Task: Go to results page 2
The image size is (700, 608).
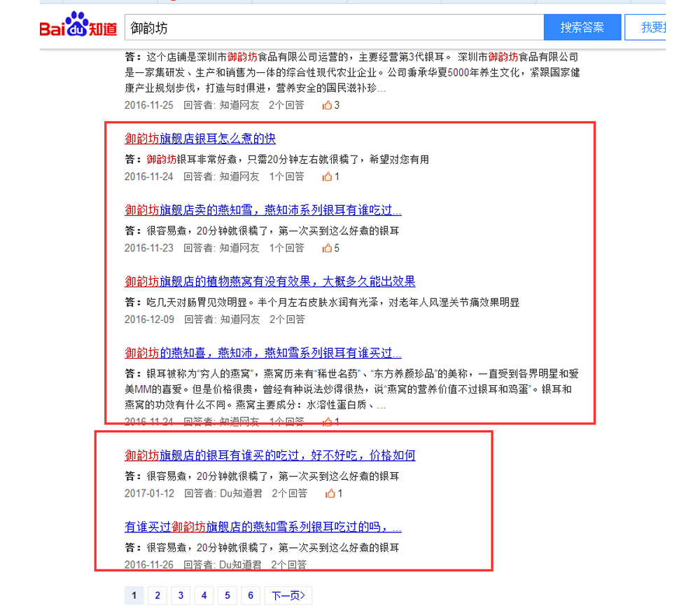Action: pyautogui.click(x=157, y=595)
